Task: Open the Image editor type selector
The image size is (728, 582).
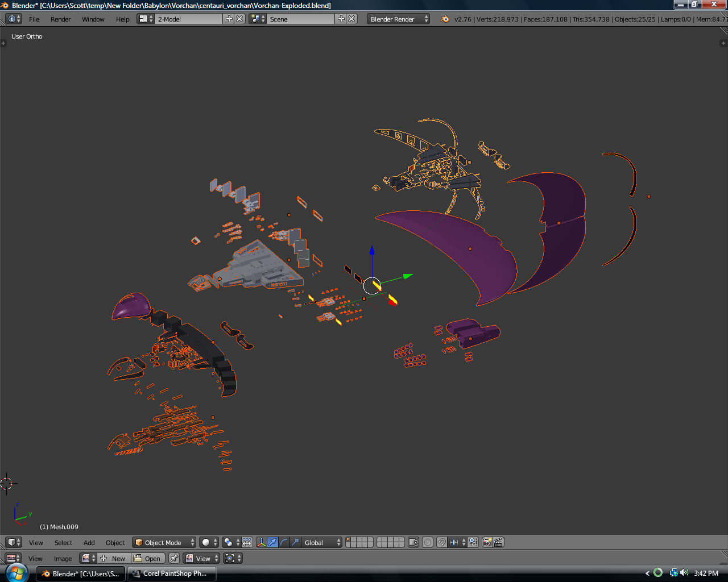Action: [14, 558]
